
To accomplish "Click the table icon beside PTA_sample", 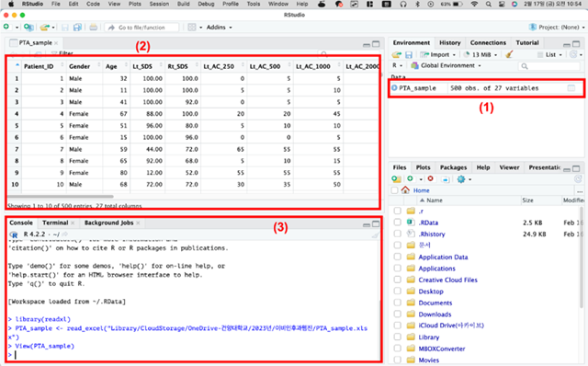I will [571, 88].
